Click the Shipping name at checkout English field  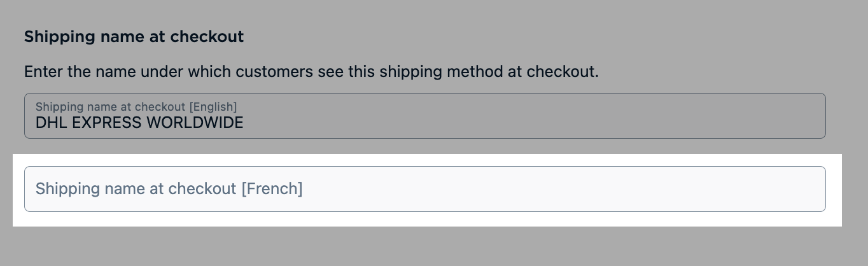click(424, 116)
